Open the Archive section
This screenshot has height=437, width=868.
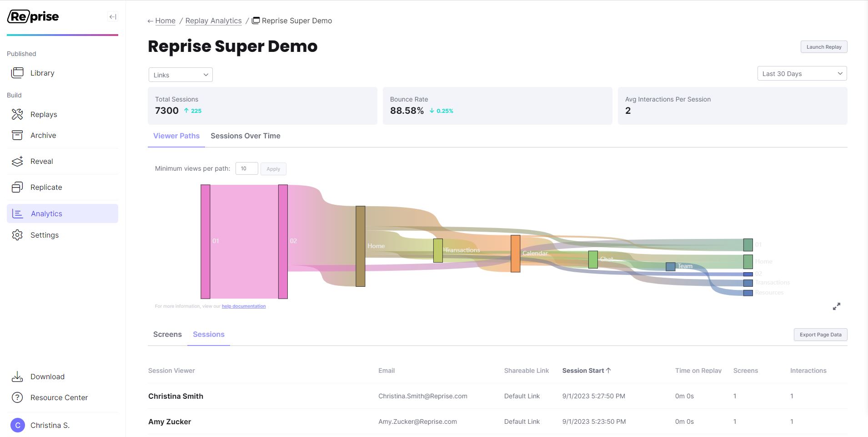[62, 135]
